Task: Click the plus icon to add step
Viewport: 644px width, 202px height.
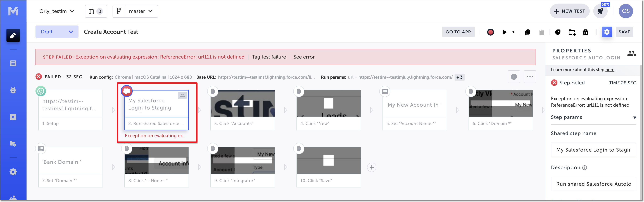Action: coord(372,167)
